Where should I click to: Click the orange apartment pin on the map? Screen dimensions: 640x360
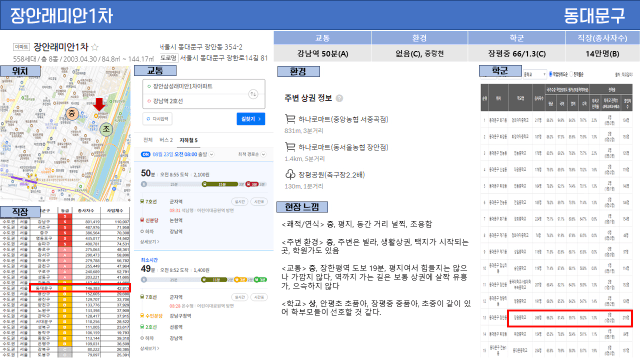[x=96, y=116]
